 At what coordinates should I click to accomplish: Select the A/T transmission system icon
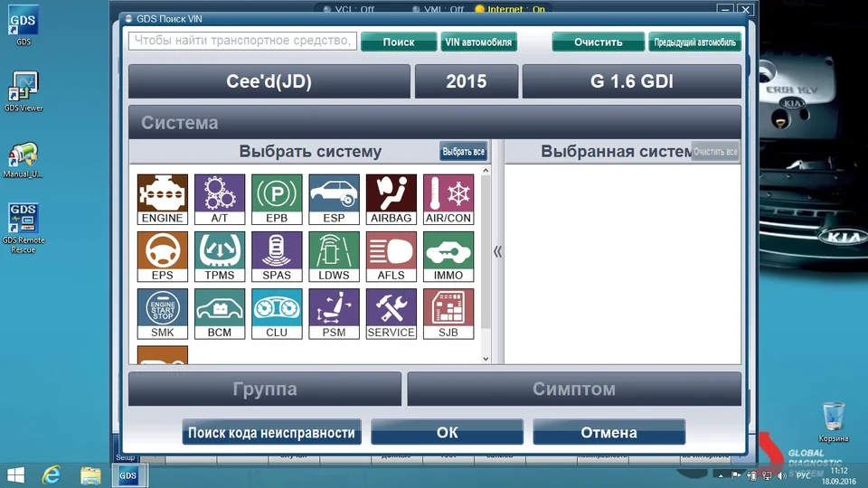tap(219, 199)
